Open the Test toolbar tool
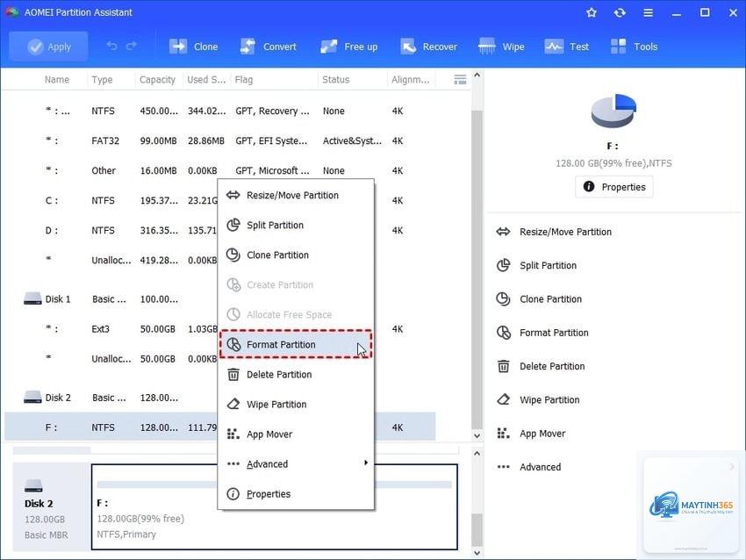 pyautogui.click(x=567, y=47)
